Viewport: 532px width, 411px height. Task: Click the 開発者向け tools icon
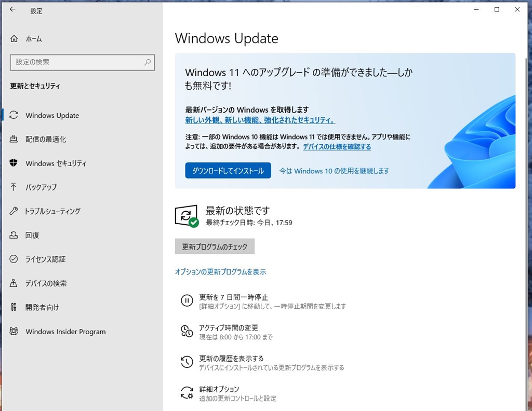point(14,307)
